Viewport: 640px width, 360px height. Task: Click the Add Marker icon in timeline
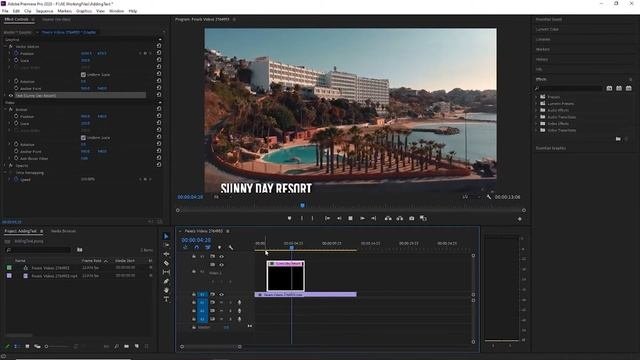click(x=219, y=247)
